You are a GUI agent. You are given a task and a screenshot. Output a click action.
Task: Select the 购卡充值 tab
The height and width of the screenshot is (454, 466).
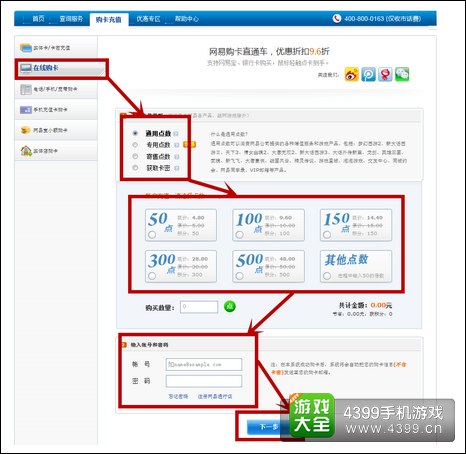point(109,20)
